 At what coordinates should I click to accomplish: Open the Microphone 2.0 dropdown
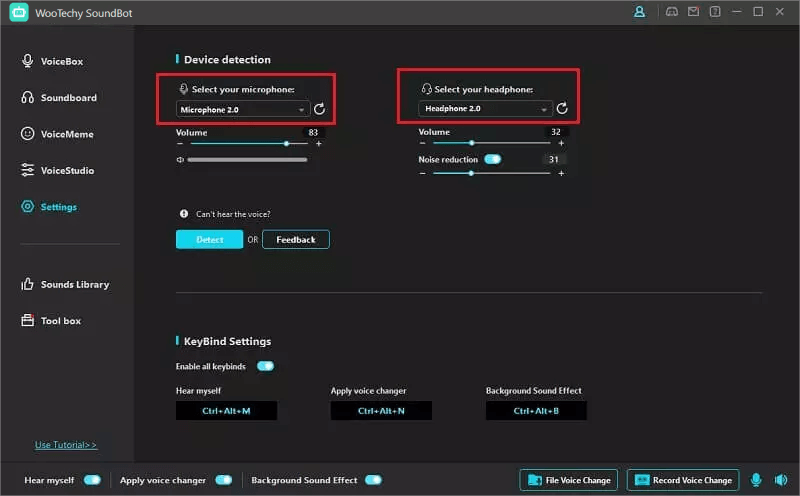coord(243,109)
